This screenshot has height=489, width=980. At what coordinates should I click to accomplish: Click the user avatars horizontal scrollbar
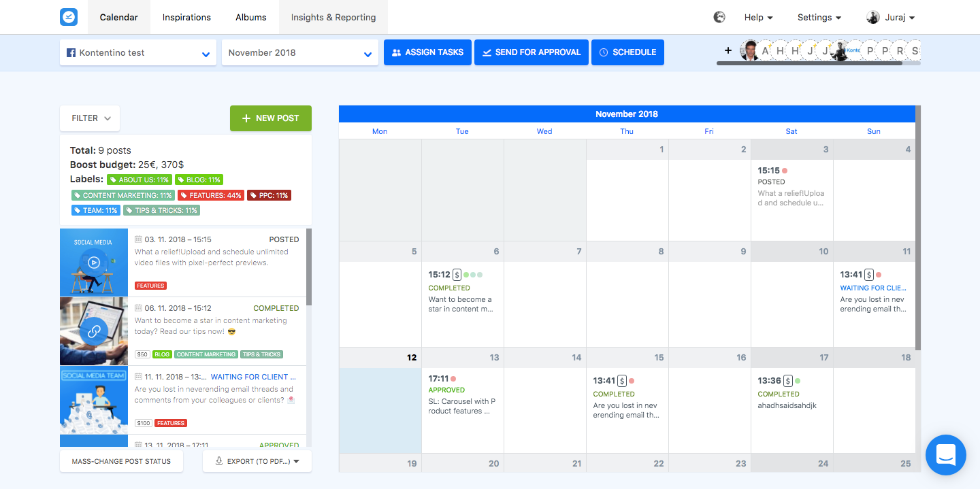click(810, 63)
